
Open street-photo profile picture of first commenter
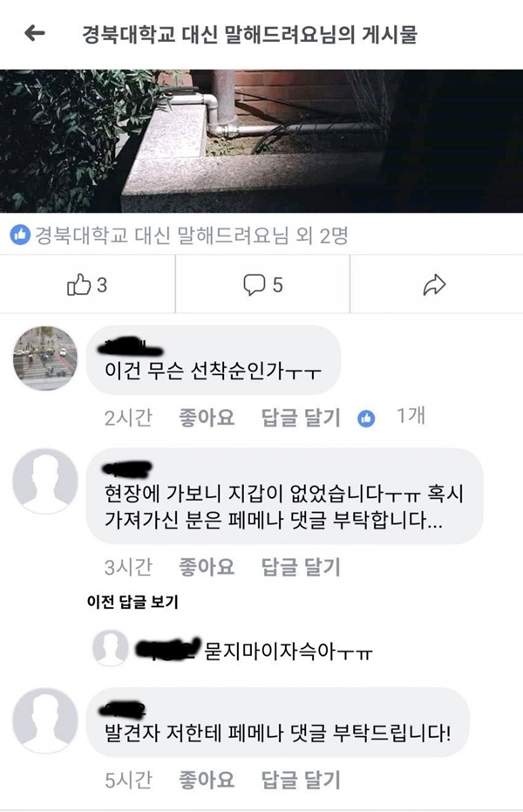click(45, 358)
